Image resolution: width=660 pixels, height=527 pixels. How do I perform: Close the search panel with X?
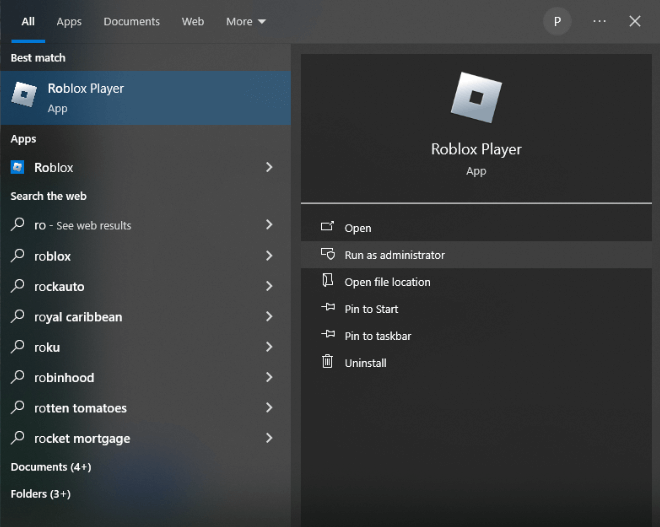634,21
